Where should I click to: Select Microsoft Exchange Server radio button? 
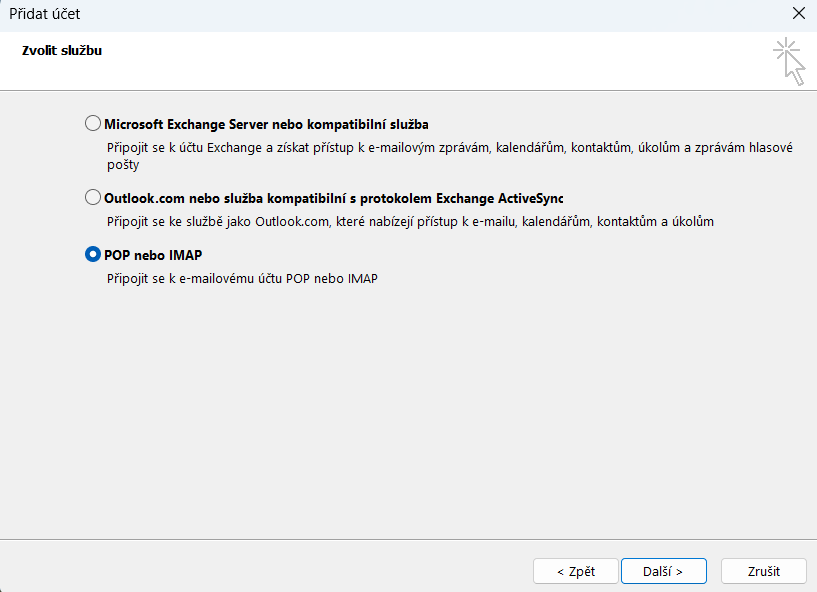pos(93,124)
